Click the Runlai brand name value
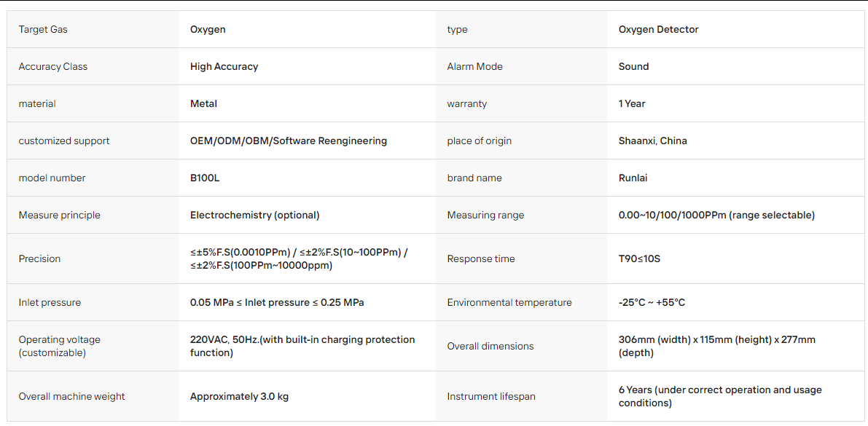Viewport: 868px width, 426px height. click(633, 178)
